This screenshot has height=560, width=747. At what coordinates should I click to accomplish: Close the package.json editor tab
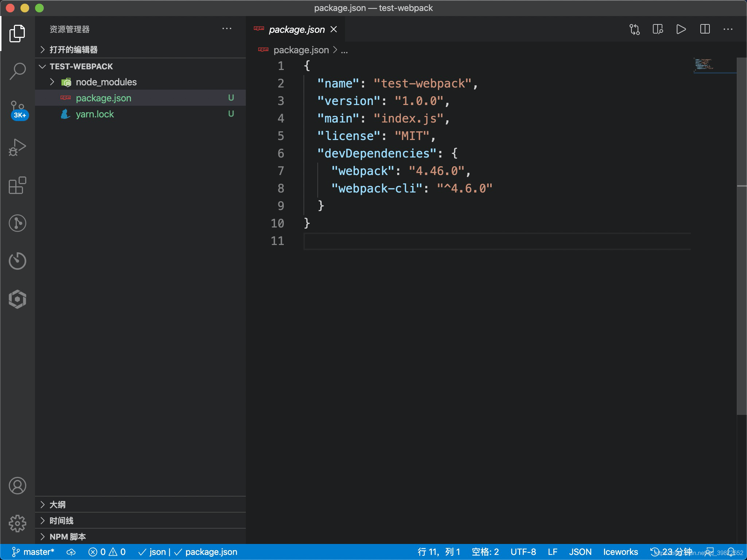pos(334,29)
